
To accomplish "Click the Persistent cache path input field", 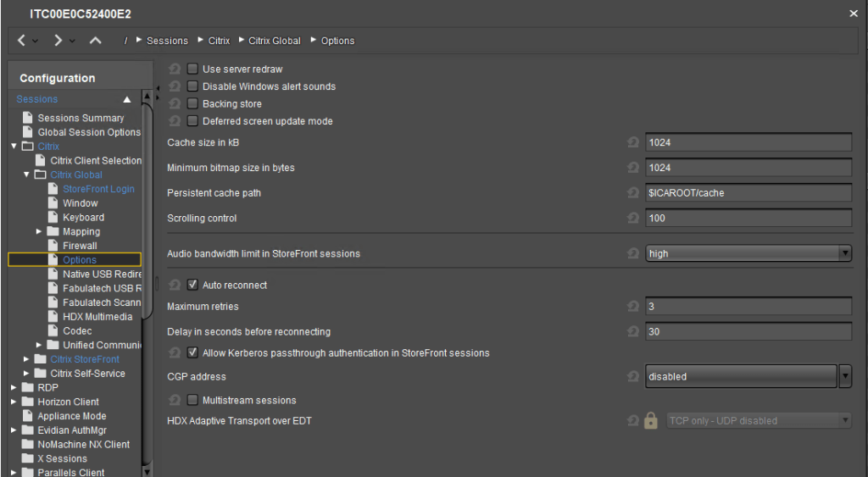I will (748, 193).
